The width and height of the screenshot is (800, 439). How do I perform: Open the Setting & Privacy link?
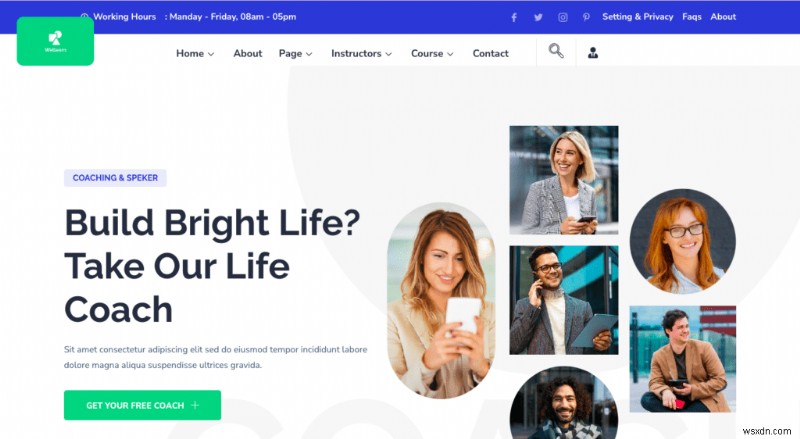[637, 17]
